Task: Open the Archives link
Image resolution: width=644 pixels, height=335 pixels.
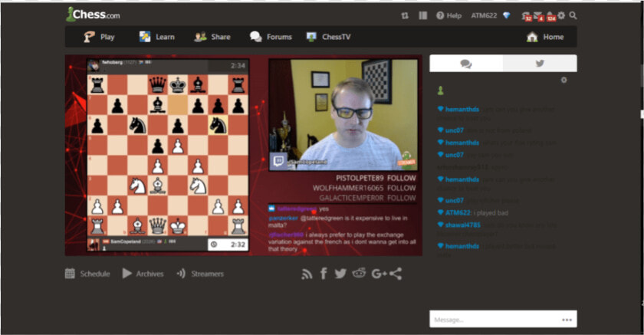Action: point(143,274)
